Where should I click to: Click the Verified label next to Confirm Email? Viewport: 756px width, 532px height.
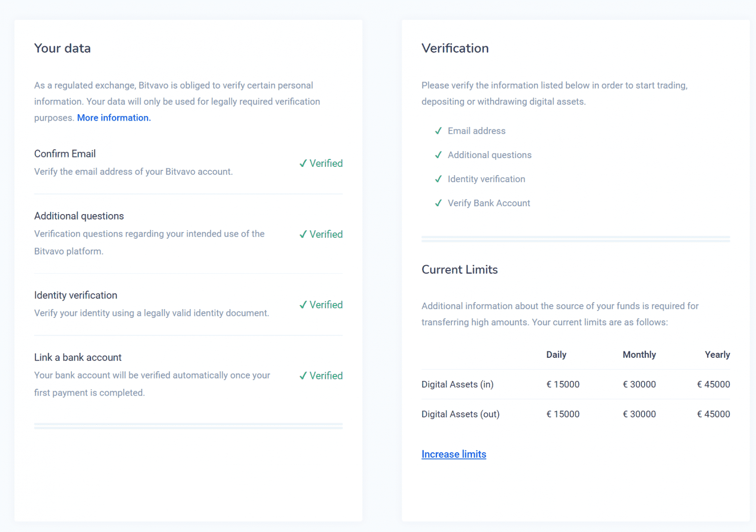tap(326, 163)
